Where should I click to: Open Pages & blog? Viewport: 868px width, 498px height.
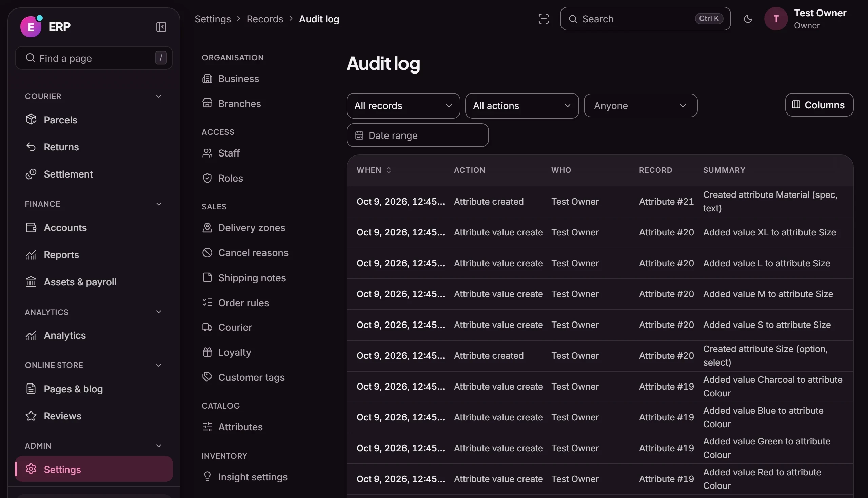tap(94, 389)
